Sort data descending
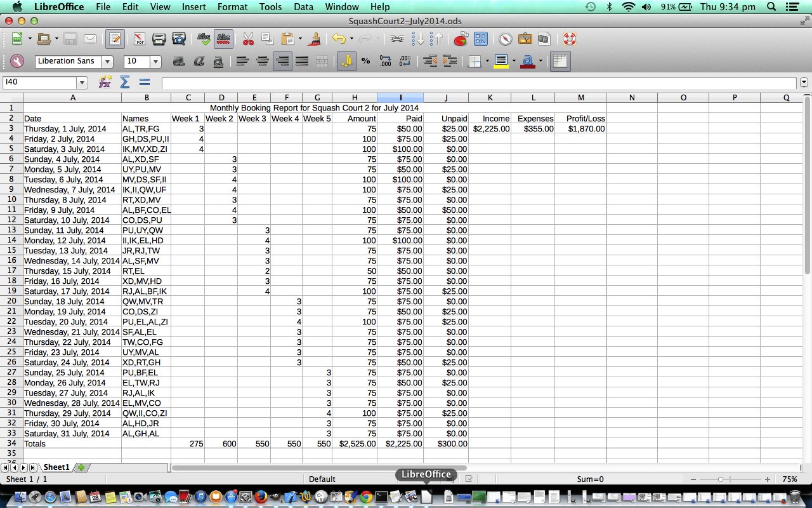The height and width of the screenshot is (508, 812). pos(419,38)
